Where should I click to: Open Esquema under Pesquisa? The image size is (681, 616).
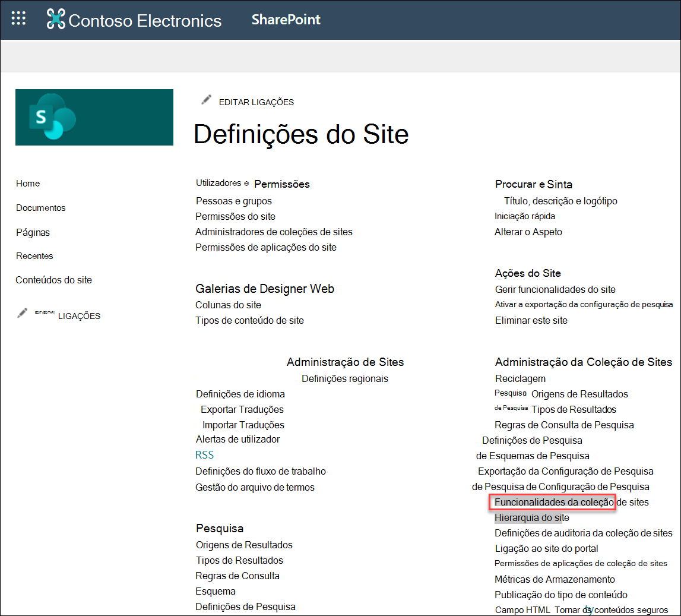tap(216, 591)
